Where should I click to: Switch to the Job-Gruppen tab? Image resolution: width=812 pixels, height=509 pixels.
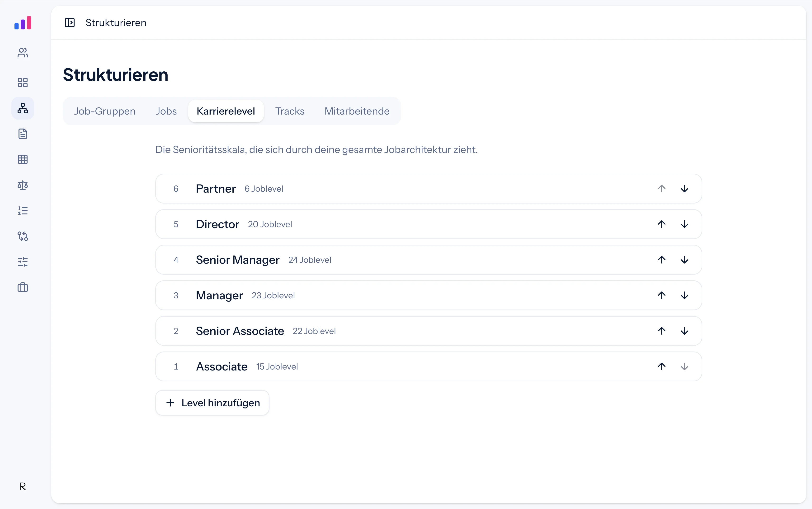click(x=105, y=111)
